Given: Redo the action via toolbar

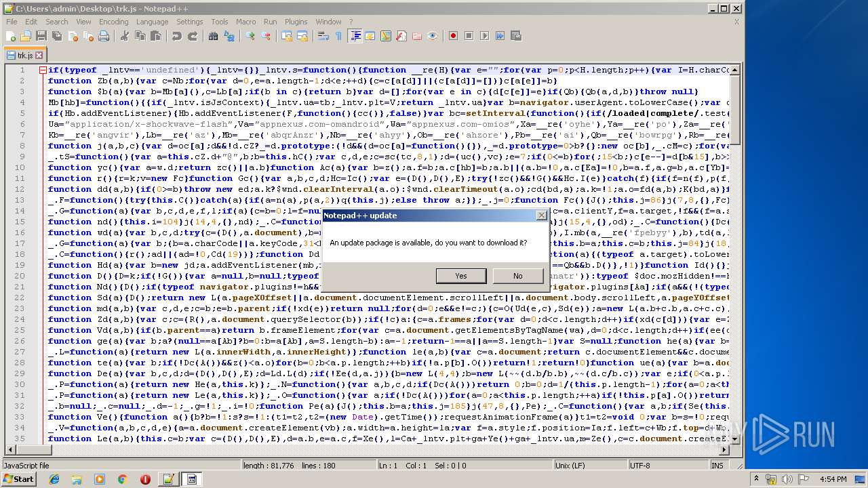Looking at the screenshot, I should [x=193, y=36].
